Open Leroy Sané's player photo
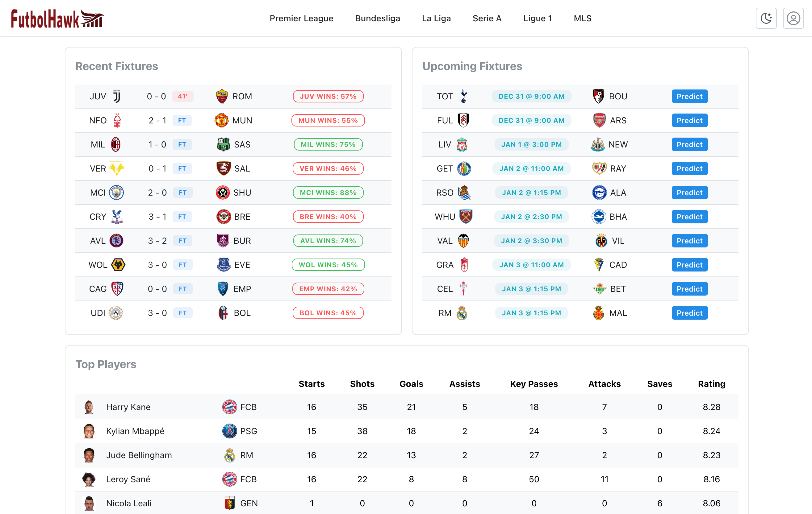Image resolution: width=812 pixels, height=514 pixels. pos(89,479)
